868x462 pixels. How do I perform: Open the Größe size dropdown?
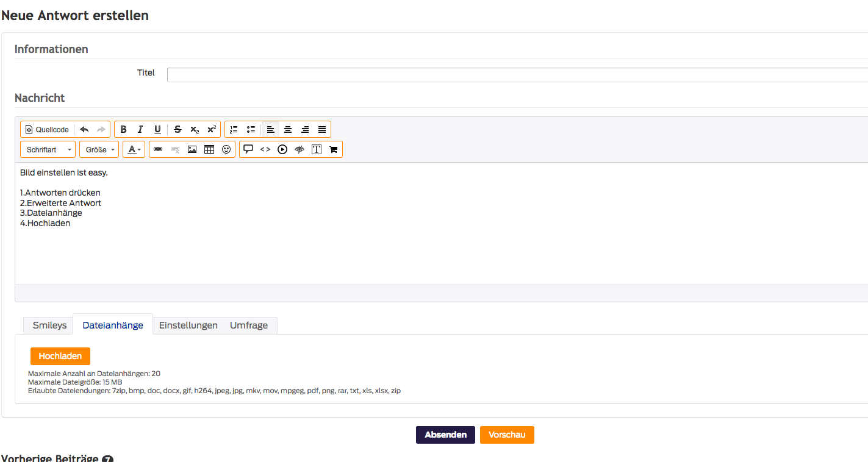coord(99,149)
